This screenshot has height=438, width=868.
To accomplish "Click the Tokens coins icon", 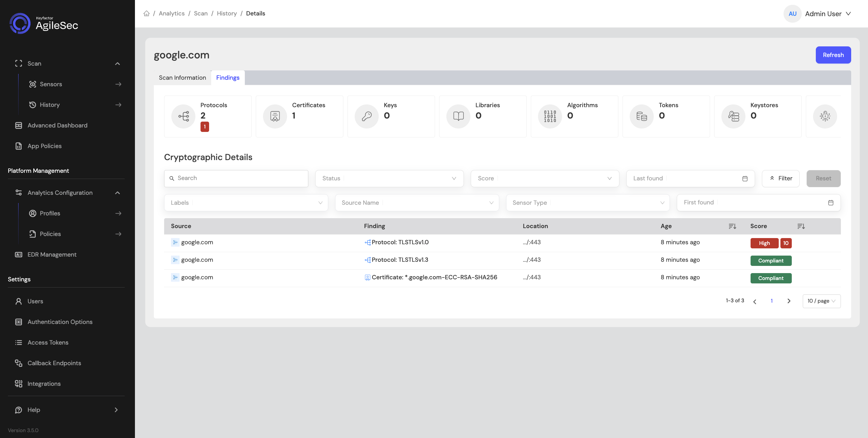I will 642,116.
